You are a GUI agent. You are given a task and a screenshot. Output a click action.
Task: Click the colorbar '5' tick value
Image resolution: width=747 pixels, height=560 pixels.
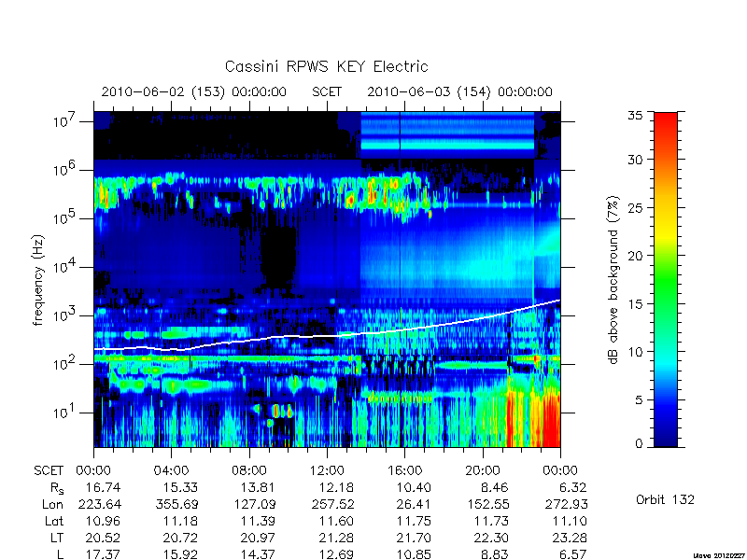click(638, 400)
